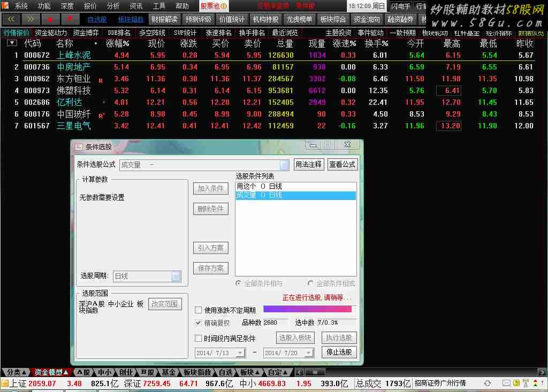This screenshot has height=392, width=548.
Task: Click the header corner dropdown arrow box
Action: 12,43
